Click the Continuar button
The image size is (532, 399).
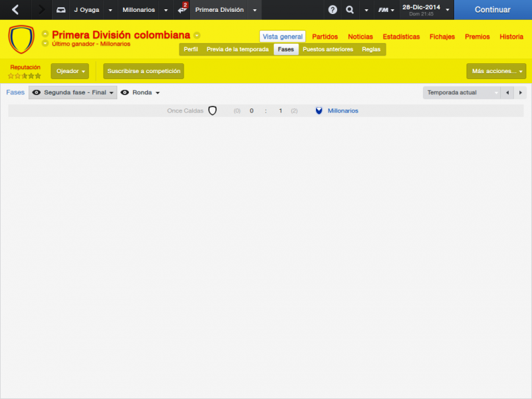(493, 9)
